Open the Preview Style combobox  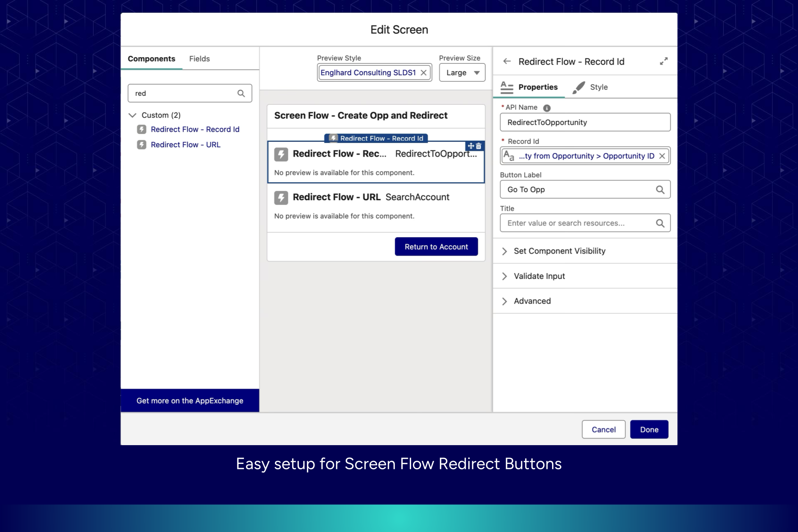tap(374, 73)
